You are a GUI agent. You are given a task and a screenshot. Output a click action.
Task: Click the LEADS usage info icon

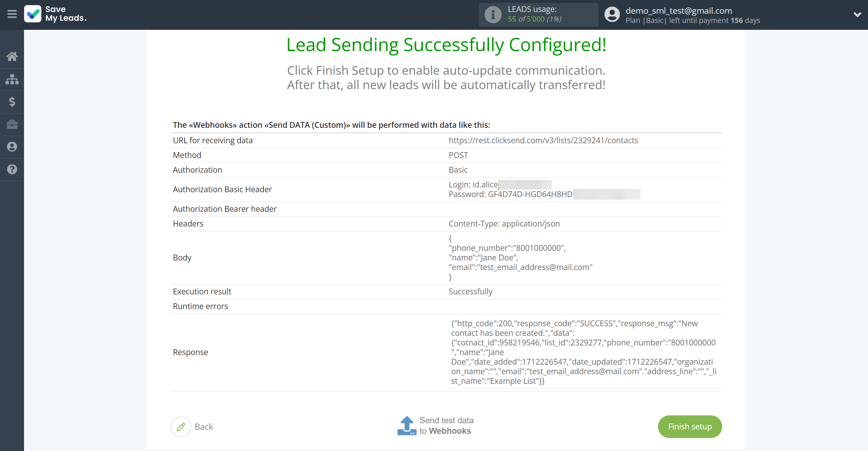point(493,14)
